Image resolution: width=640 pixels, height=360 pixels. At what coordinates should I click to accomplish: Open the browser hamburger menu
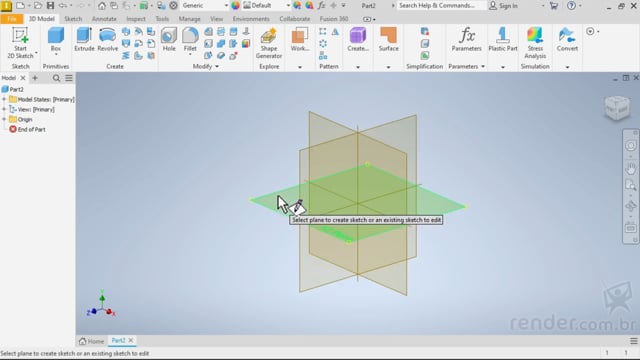point(69,78)
